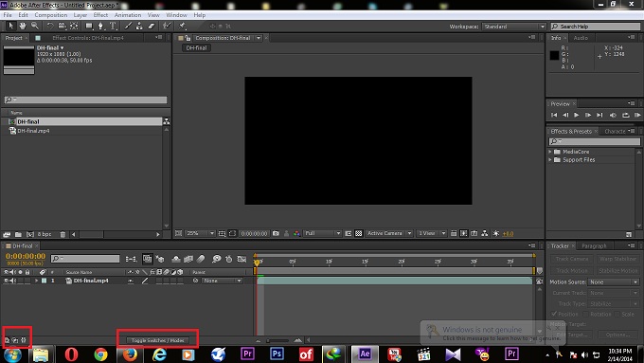Click the Toggle Switches / Modes button

coord(158,340)
